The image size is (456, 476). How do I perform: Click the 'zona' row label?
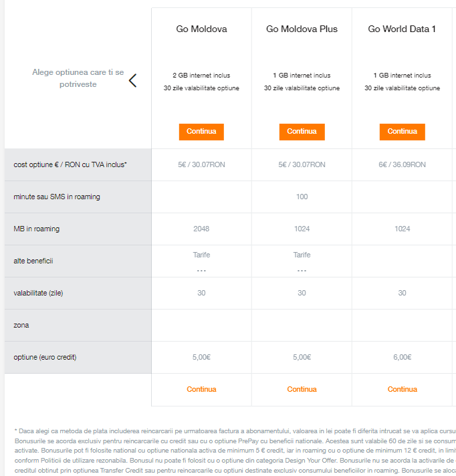[21, 325]
